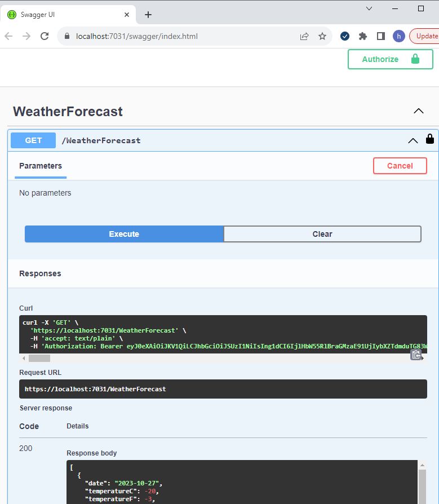Viewport: 439px width, 504px height.
Task: Click the 'Server response' label
Action: click(46, 408)
